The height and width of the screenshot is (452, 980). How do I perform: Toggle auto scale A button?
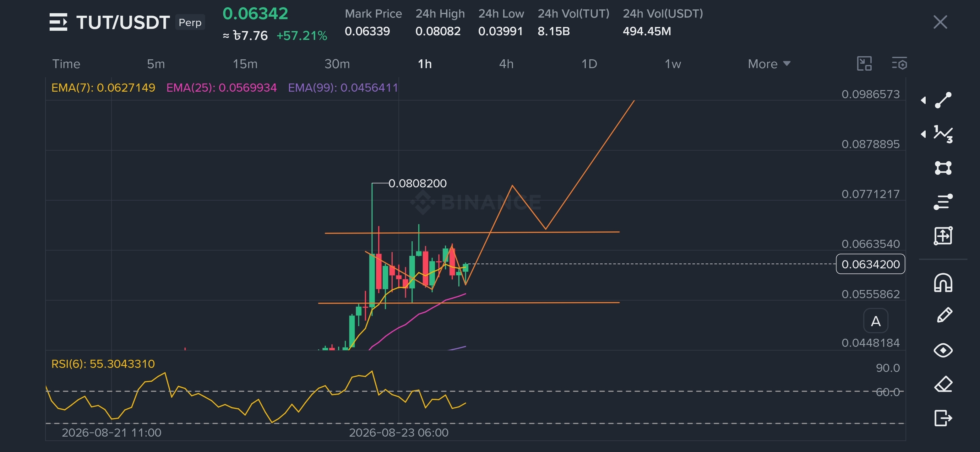876,321
